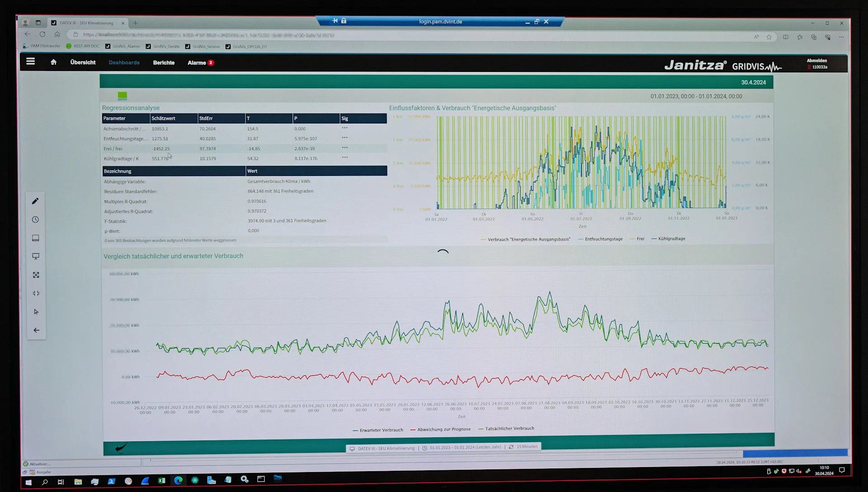
Task: Go back using the sidebar arrow icon
Action: pyautogui.click(x=36, y=330)
